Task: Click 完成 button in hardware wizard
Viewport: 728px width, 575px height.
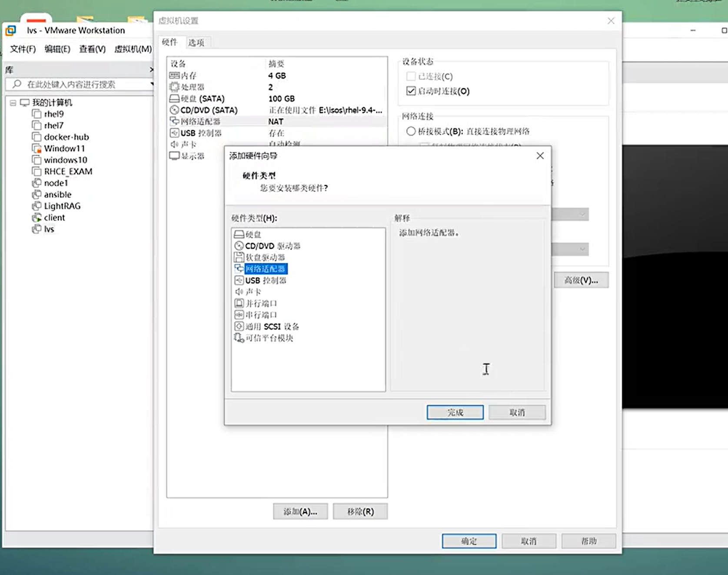Action: click(455, 413)
